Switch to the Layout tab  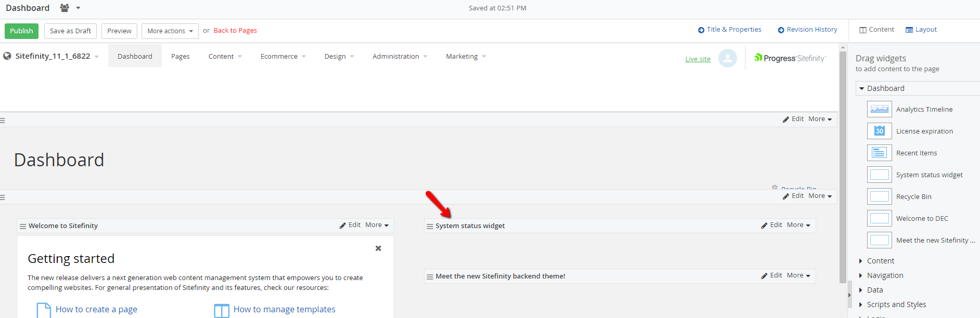pyautogui.click(x=921, y=30)
